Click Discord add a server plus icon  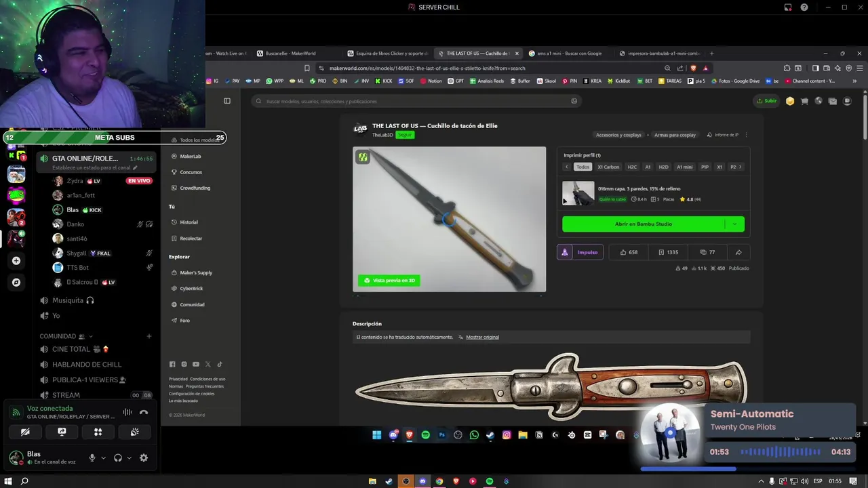[16, 261]
